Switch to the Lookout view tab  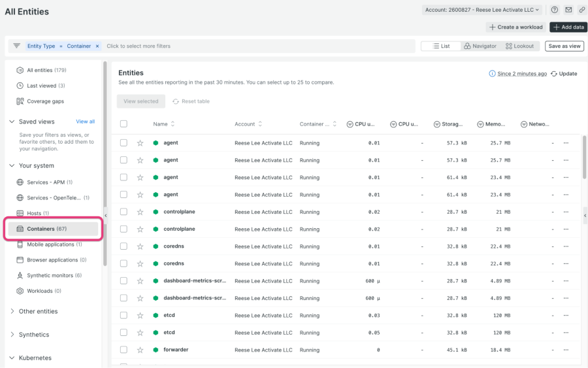(x=519, y=46)
